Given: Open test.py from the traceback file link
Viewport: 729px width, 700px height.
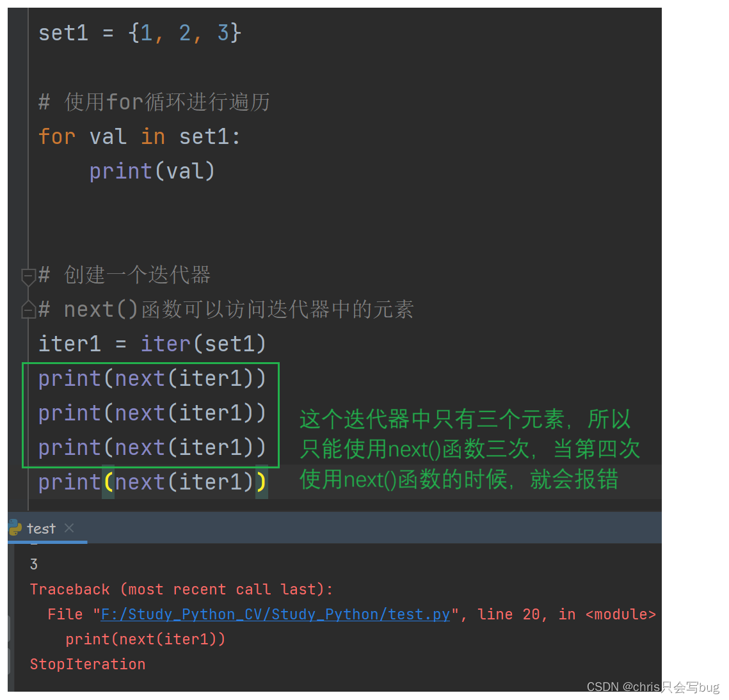Looking at the screenshot, I should pos(274,614).
